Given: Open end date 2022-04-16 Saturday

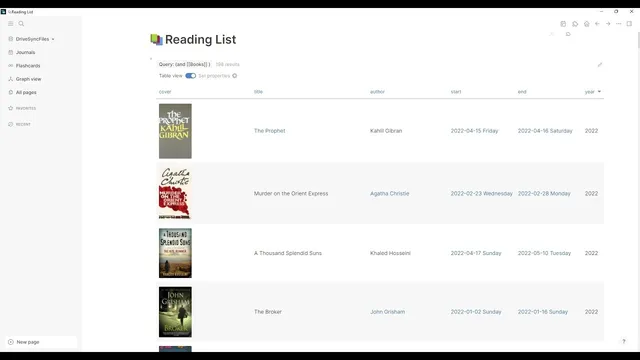Looking at the screenshot, I should tap(545, 131).
